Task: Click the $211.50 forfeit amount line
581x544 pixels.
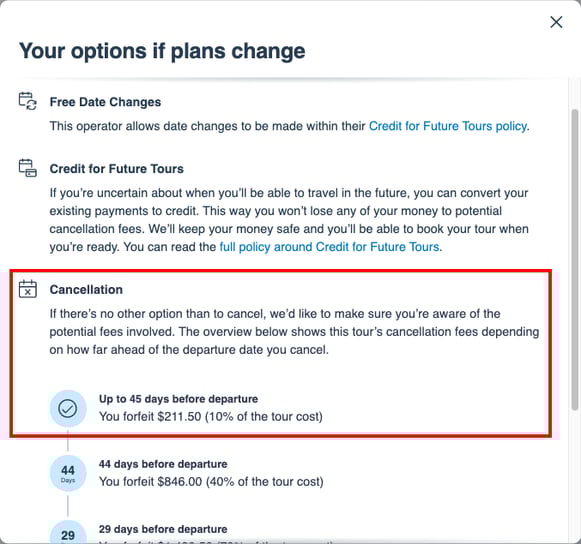Action: coord(210,417)
